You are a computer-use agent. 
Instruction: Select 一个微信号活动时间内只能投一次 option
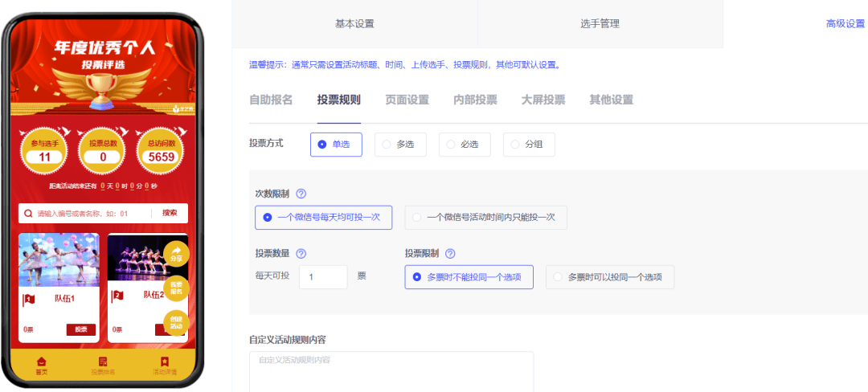pyautogui.click(x=486, y=217)
